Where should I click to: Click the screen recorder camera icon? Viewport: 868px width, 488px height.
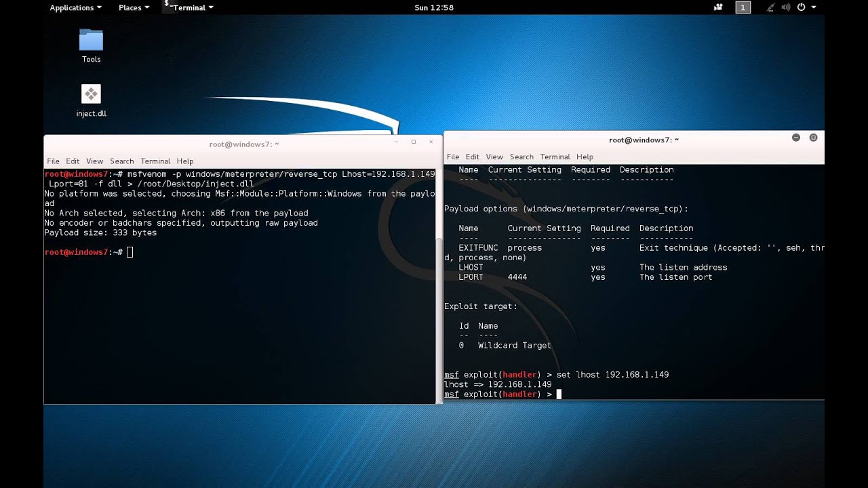718,7
